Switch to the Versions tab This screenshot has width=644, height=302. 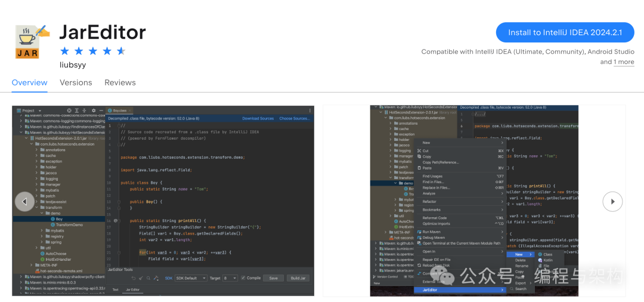[76, 82]
